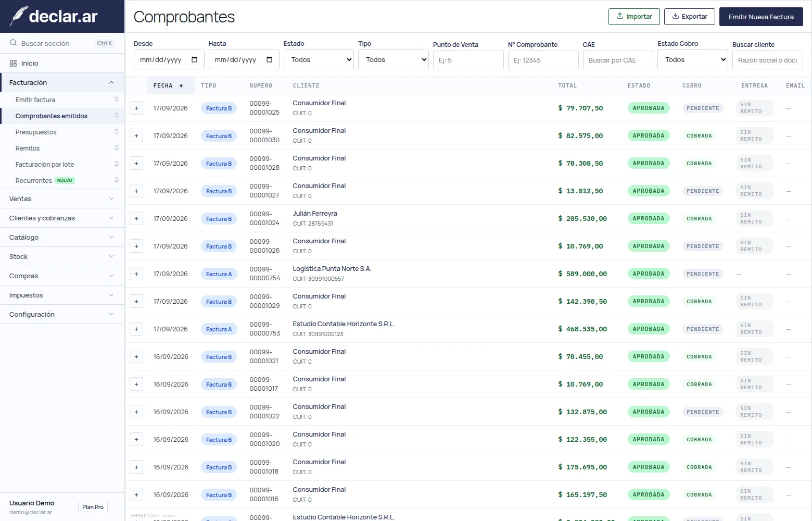Open the Tipo filter dropdown
The image size is (812, 521).
click(394, 59)
